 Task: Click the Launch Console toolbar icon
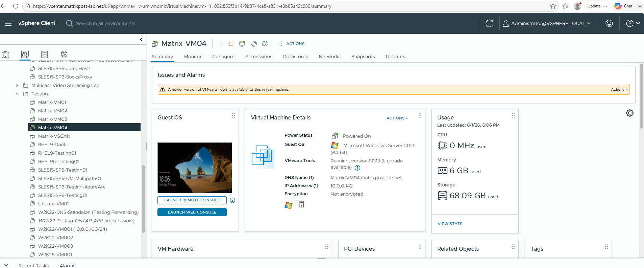(x=242, y=44)
